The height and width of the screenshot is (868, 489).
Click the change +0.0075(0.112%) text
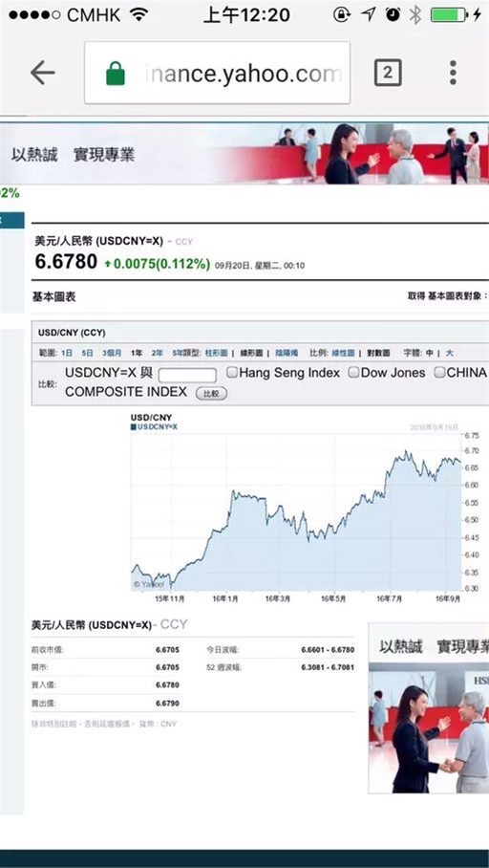[x=157, y=264]
